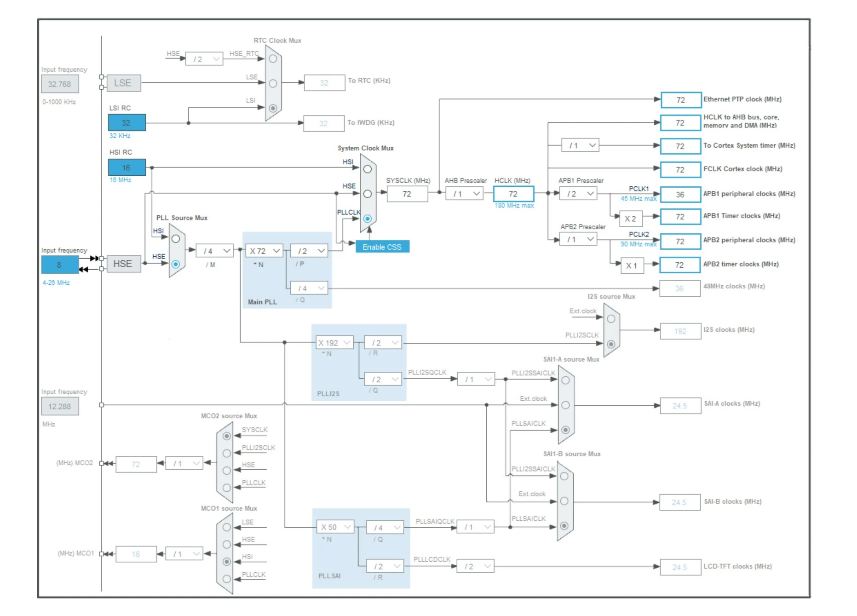
Task: Choose HSI source in PLL Source Mux
Action: coord(176,239)
